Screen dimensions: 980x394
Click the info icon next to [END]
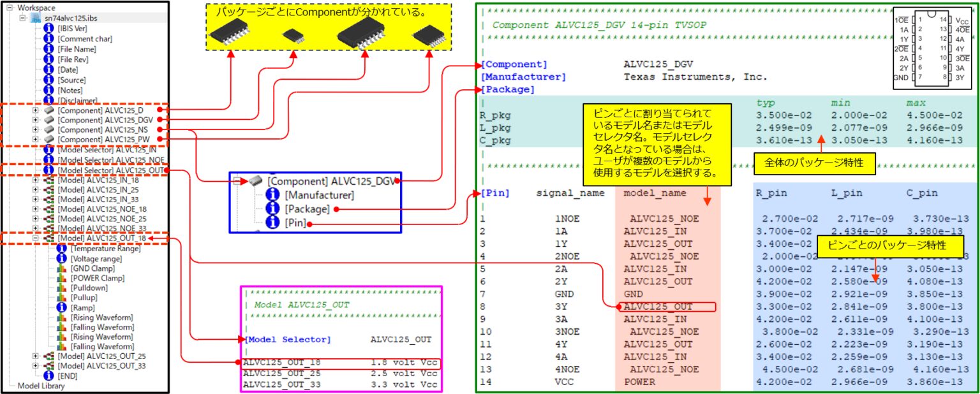click(48, 376)
